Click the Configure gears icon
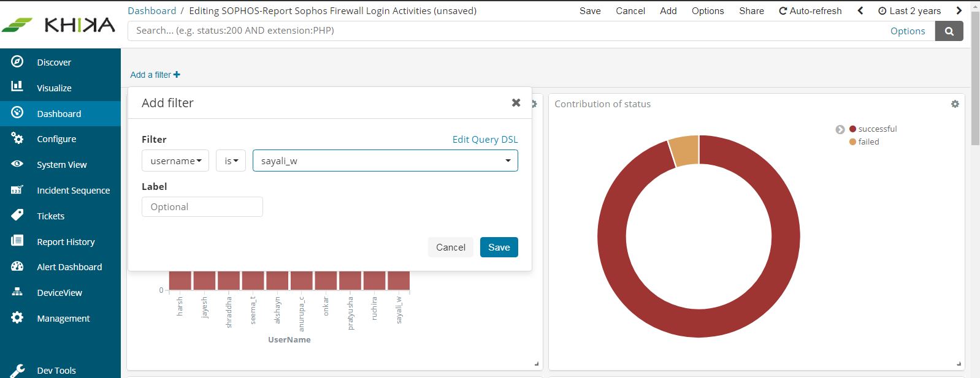The image size is (980, 378). point(17,138)
